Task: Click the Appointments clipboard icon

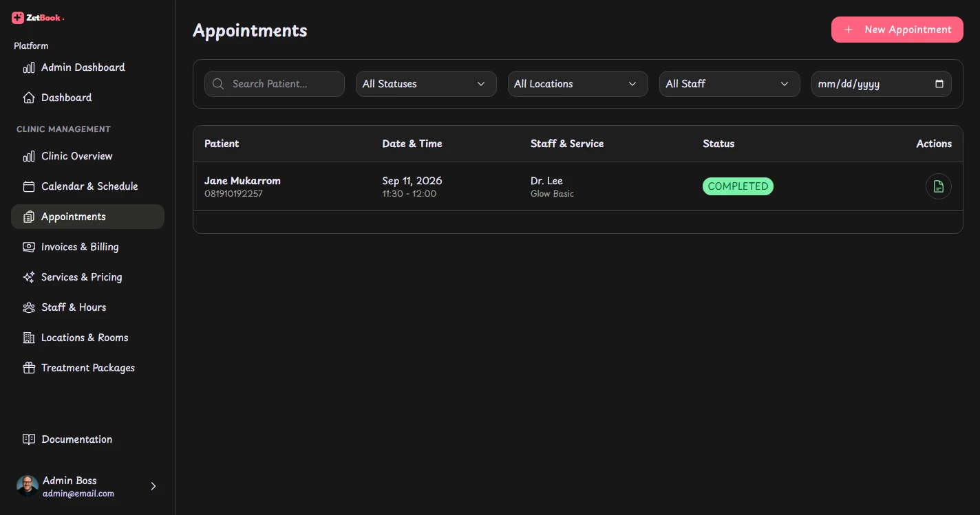Action: pos(29,217)
